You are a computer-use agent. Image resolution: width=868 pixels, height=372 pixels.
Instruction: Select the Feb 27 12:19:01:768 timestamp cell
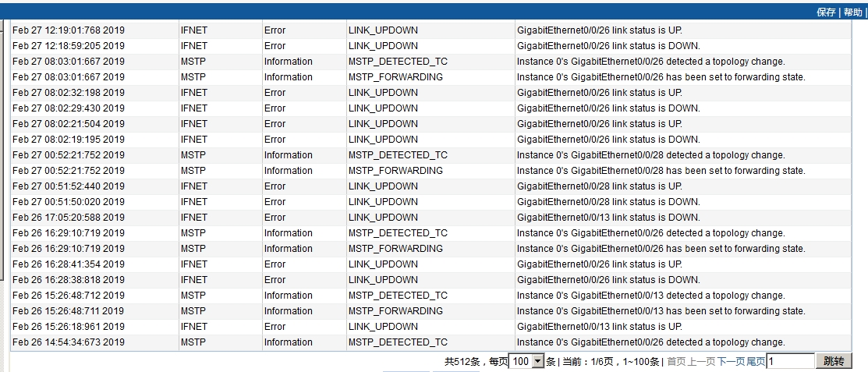(69, 30)
